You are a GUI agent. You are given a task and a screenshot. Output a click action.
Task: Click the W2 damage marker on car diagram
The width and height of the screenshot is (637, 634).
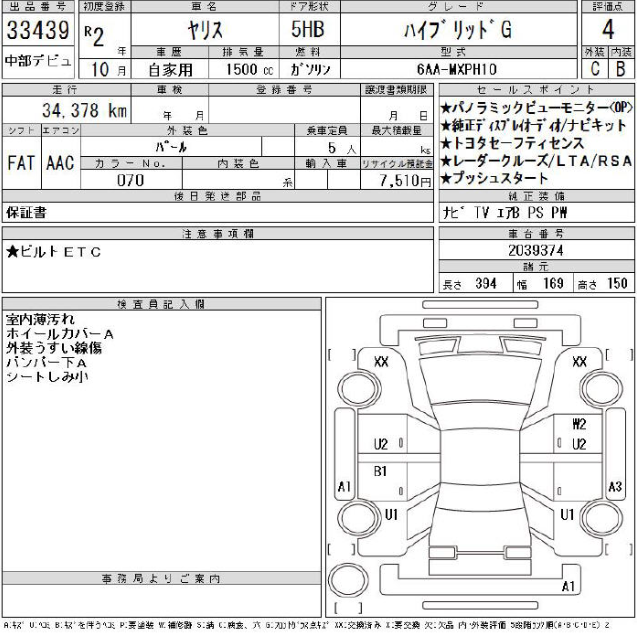(x=579, y=423)
